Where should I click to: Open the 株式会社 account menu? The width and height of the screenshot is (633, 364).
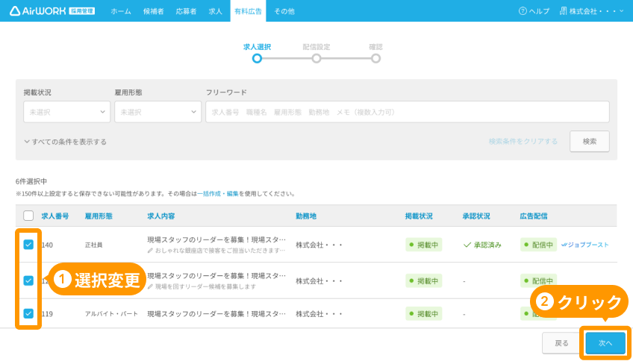[x=592, y=11]
